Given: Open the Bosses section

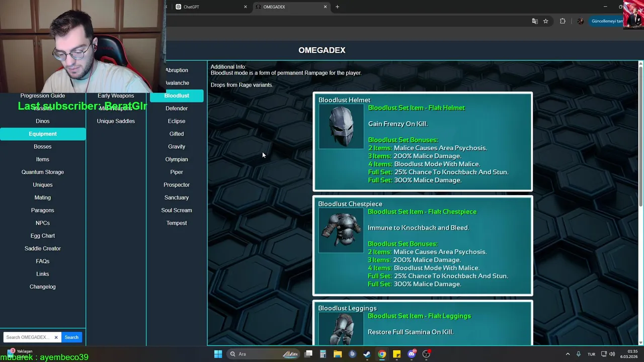Looking at the screenshot, I should (x=43, y=147).
